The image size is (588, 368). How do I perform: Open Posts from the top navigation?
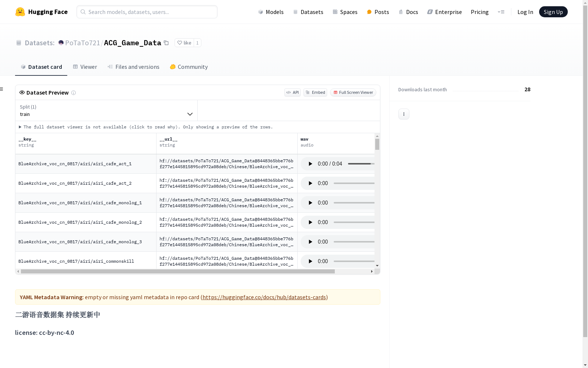378,12
